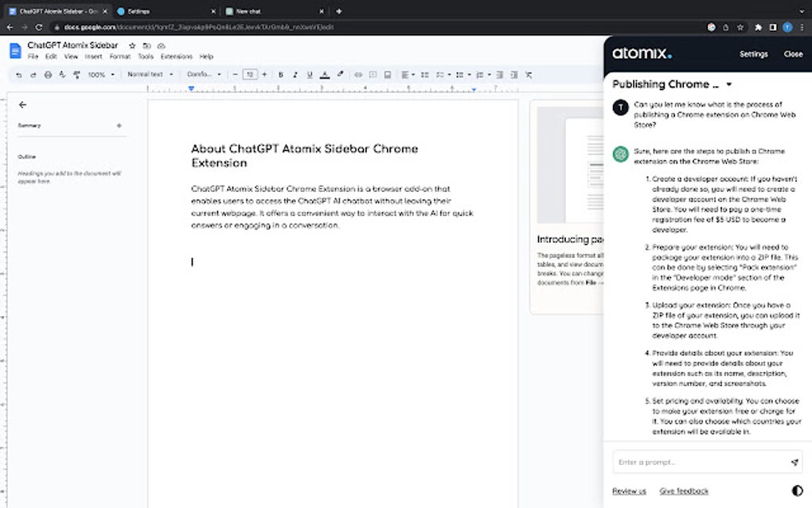Toggle italic formatting
The width and height of the screenshot is (812, 508).
coord(295,74)
